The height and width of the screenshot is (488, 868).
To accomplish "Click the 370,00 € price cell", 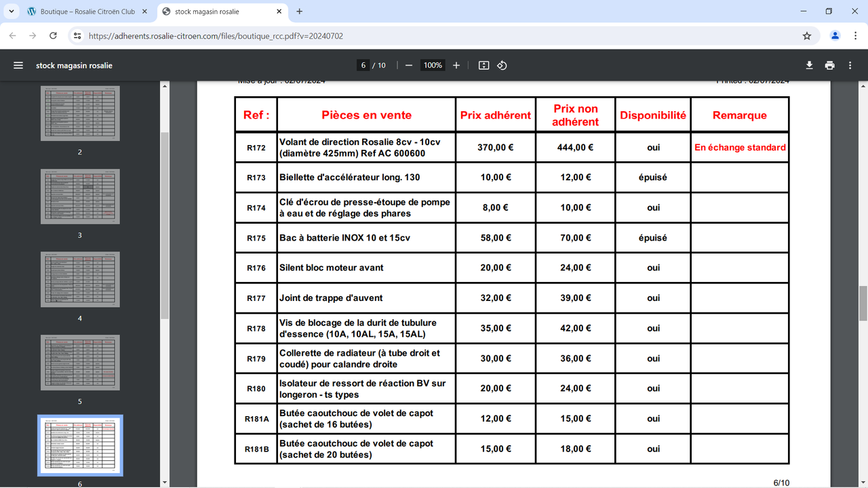I will click(x=496, y=148).
